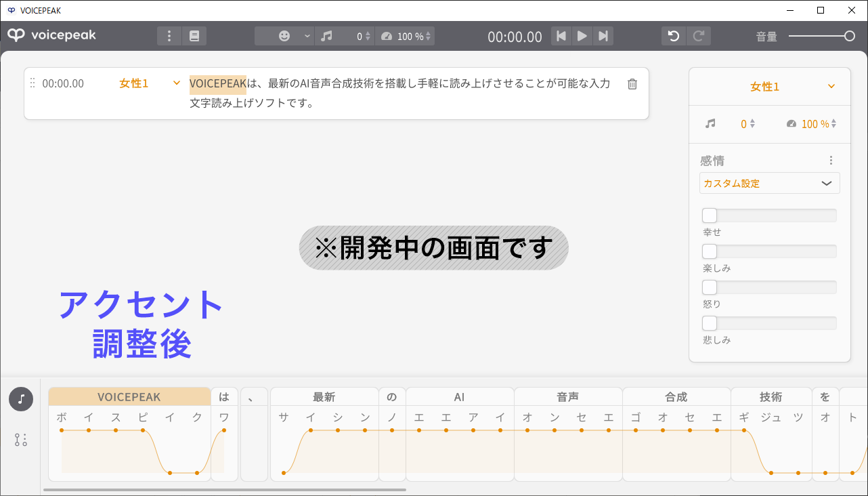Image resolution: width=868 pixels, height=496 pixels.
Task: Switch to the node length editing mode
Action: click(21, 440)
